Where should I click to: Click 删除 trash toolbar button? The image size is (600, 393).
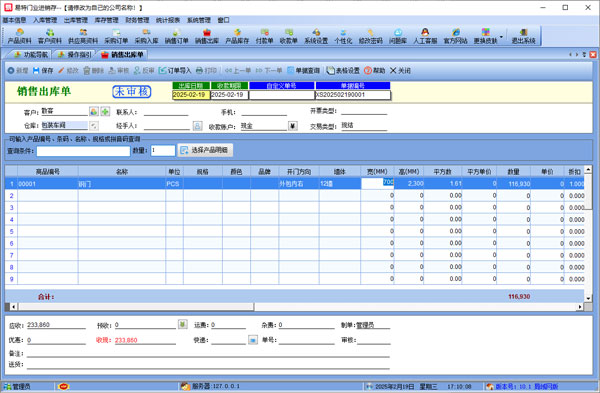click(x=93, y=70)
